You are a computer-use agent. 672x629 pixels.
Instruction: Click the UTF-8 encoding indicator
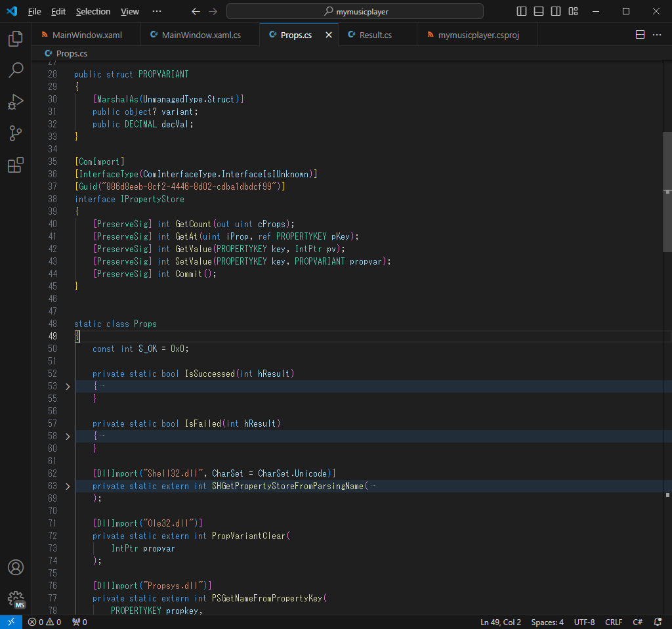[584, 622]
